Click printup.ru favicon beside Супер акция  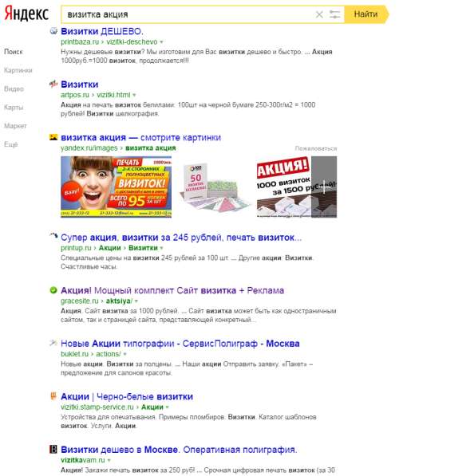tap(53, 236)
